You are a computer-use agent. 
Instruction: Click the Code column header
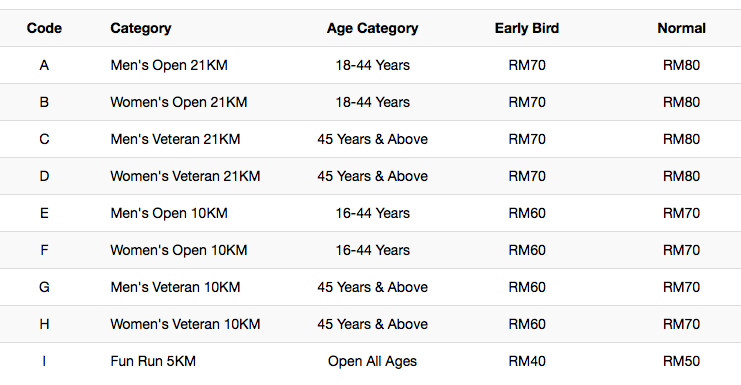pyautogui.click(x=44, y=28)
